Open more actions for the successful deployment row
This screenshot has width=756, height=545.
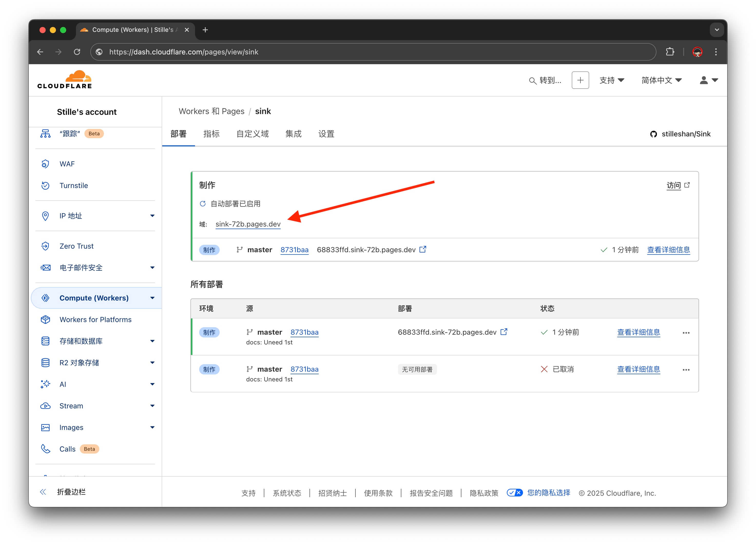686,333
